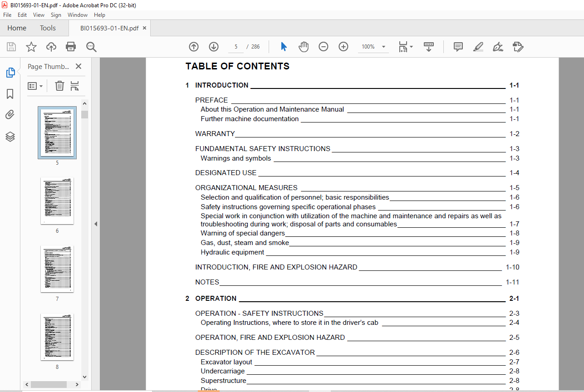Click FUNDAMENTAL SAFETY INSTRUCTIONS entry
The height and width of the screenshot is (392, 584).
pyautogui.click(x=357, y=149)
